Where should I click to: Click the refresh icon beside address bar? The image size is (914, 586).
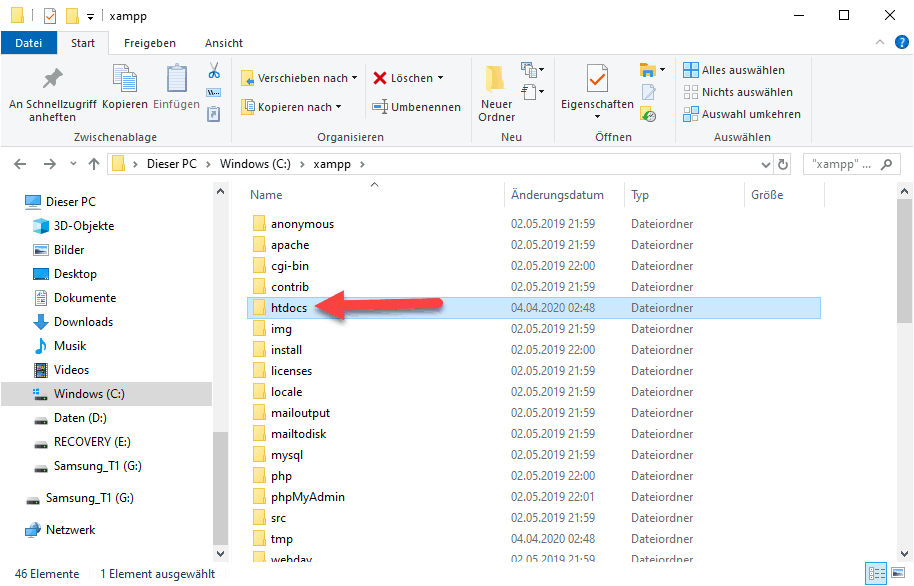click(782, 164)
